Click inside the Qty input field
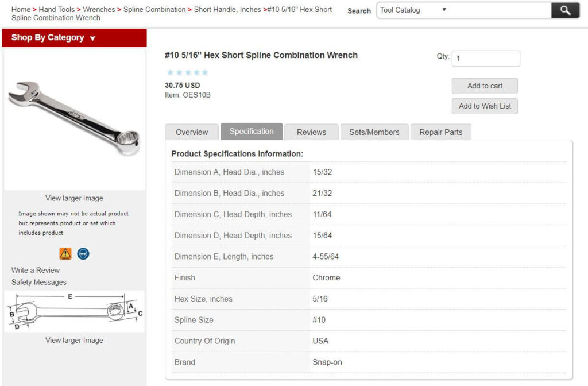This screenshot has height=386, width=588. tap(486, 58)
